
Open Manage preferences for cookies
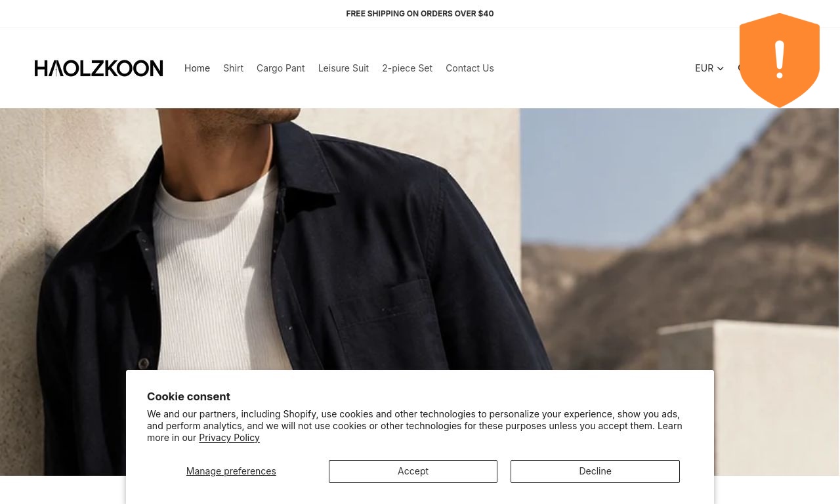click(x=231, y=471)
